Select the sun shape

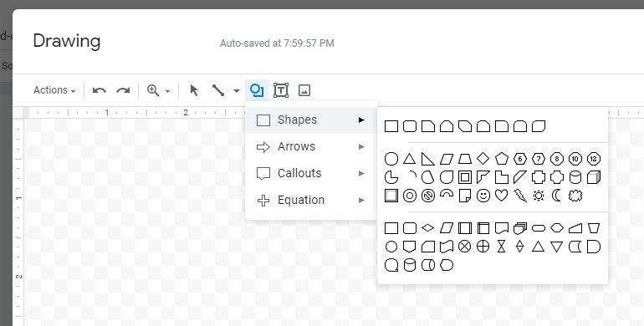click(x=539, y=196)
